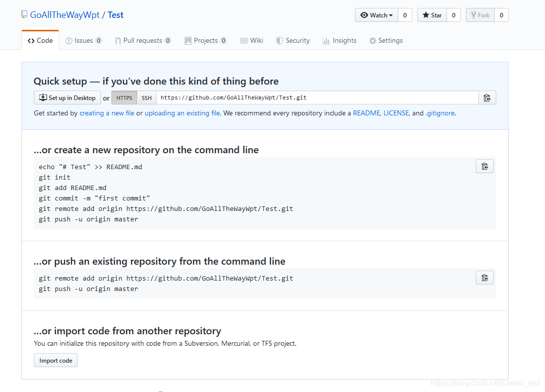Follow the creating a new file link

(x=107, y=113)
